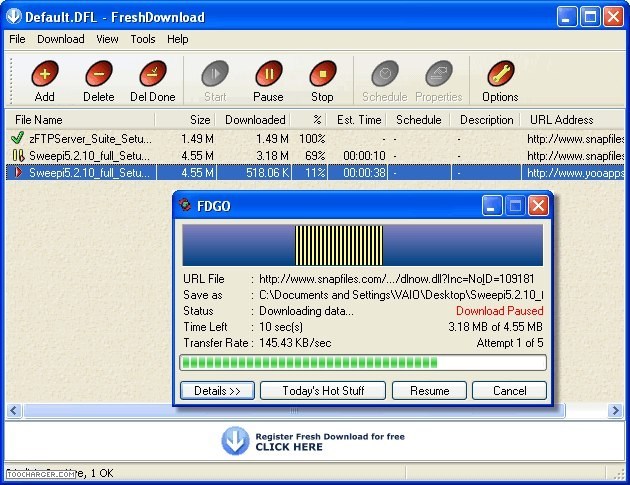Image resolution: width=630 pixels, height=485 pixels.
Task: Click the greyed Schedule toolbar icon
Action: [x=385, y=74]
